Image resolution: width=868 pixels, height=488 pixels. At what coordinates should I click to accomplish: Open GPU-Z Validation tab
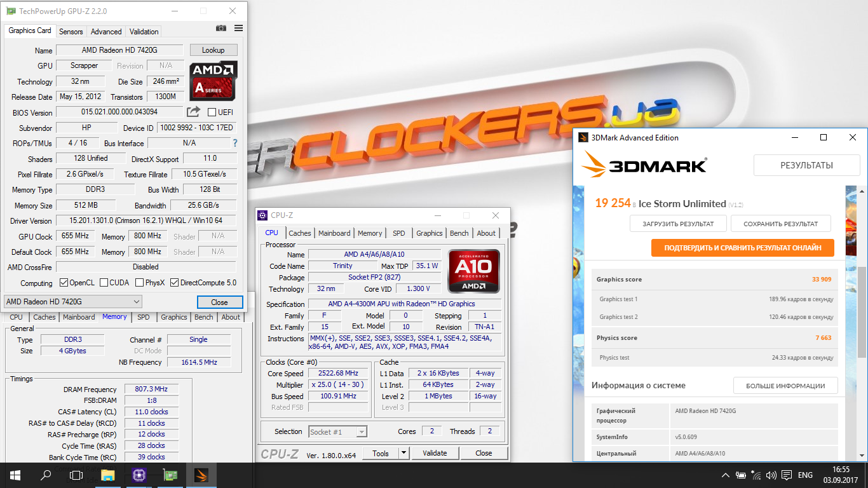[x=144, y=32]
